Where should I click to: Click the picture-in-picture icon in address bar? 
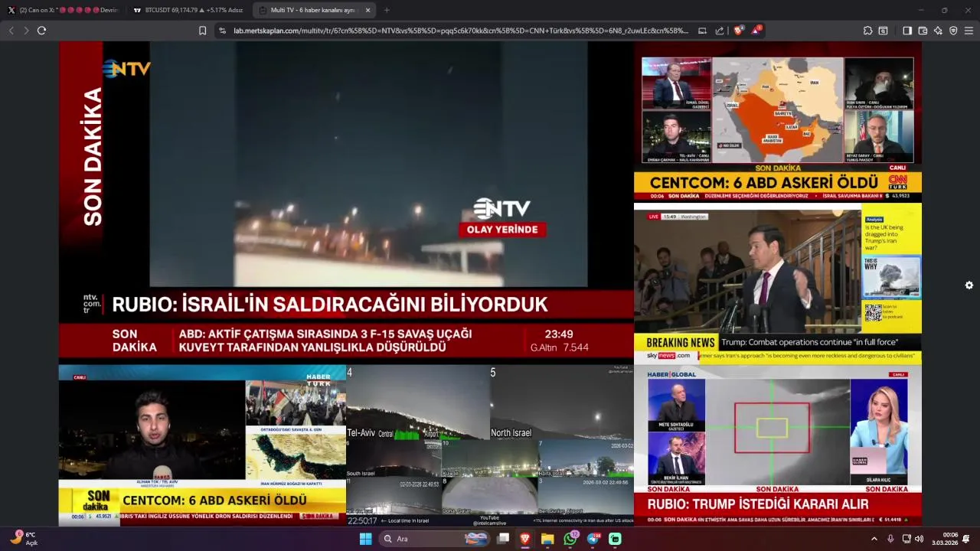pos(702,31)
